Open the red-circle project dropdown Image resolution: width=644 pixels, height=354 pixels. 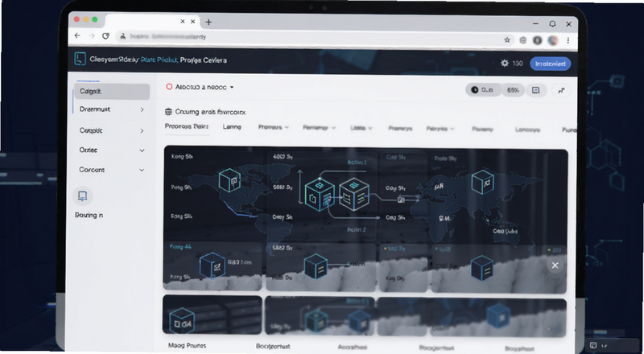tap(200, 87)
